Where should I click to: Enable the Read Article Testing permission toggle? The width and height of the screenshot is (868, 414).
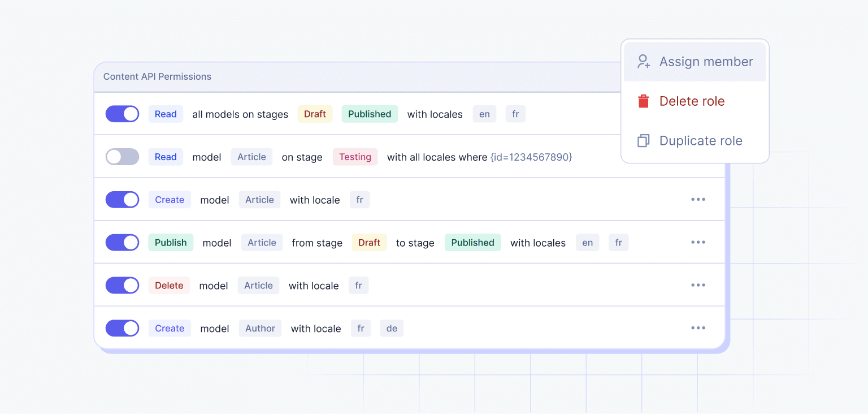[x=122, y=157]
